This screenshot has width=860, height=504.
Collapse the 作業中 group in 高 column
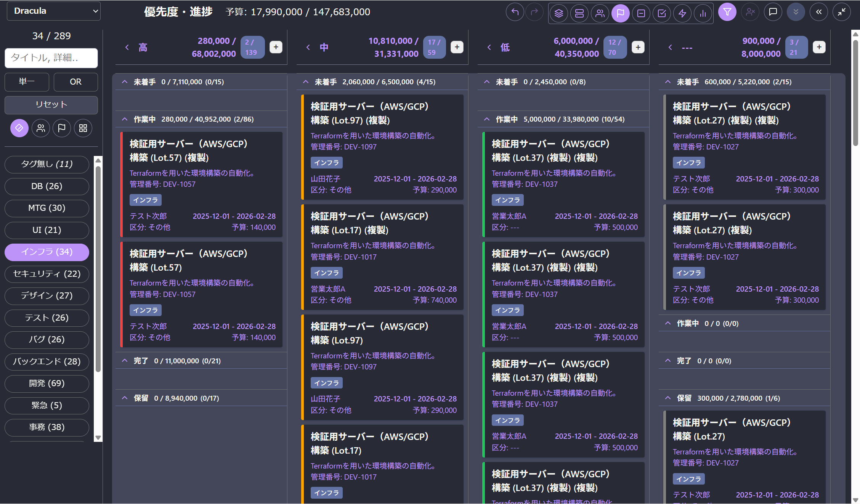(125, 119)
